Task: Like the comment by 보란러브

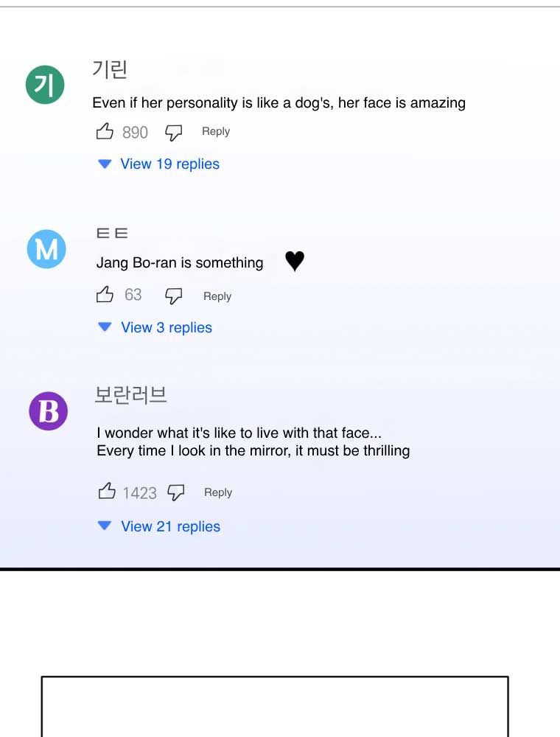Action: point(107,492)
